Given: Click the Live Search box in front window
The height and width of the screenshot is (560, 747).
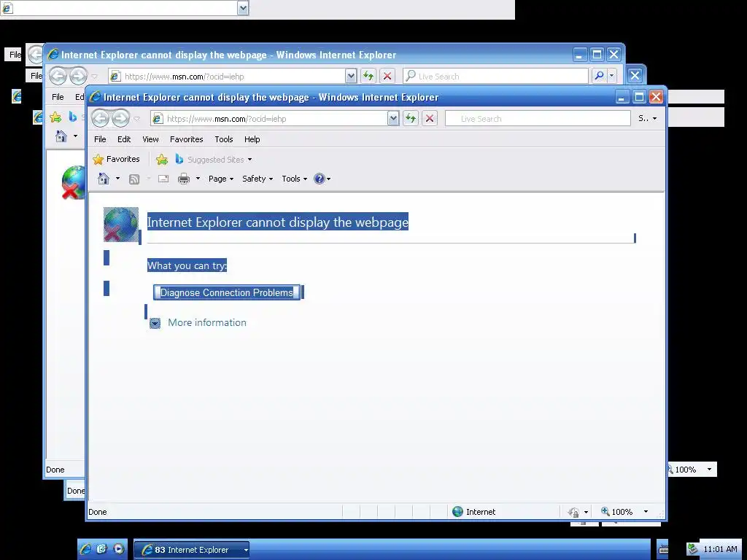Looking at the screenshot, I should [x=538, y=119].
